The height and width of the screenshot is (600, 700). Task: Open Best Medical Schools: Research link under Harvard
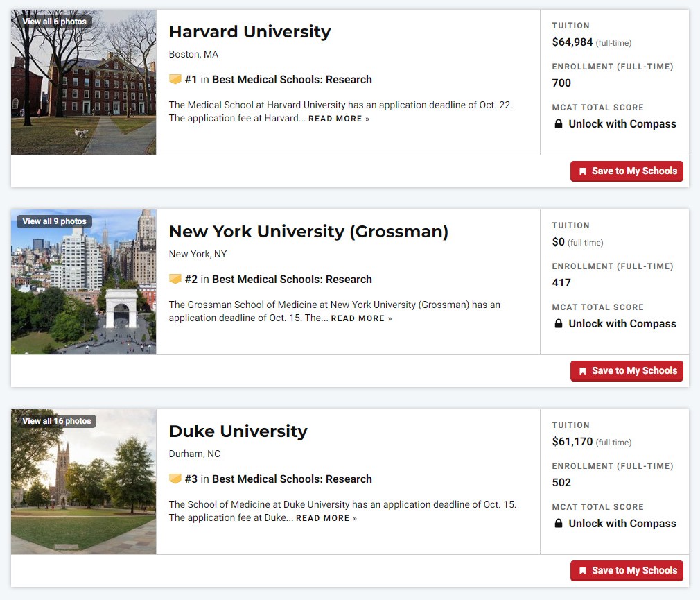click(x=292, y=80)
